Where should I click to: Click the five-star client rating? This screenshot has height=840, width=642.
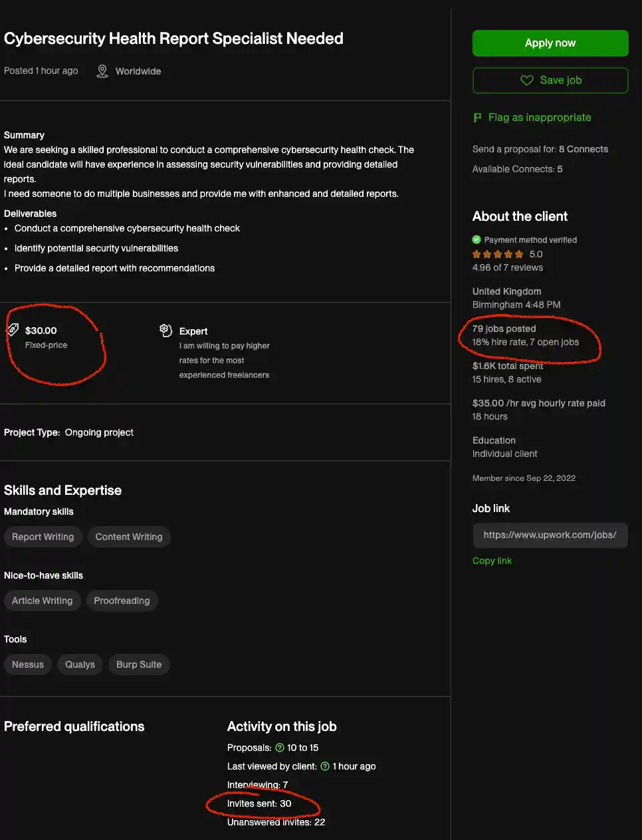pyautogui.click(x=498, y=254)
